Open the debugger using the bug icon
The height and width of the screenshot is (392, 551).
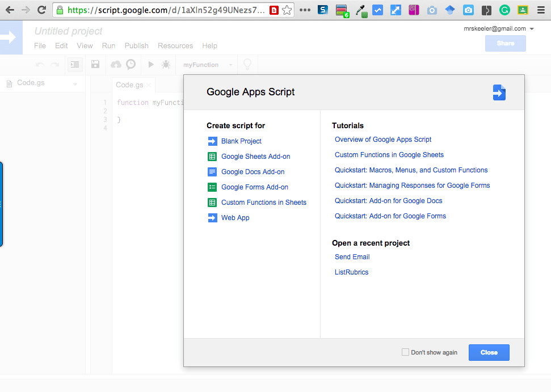coord(165,64)
